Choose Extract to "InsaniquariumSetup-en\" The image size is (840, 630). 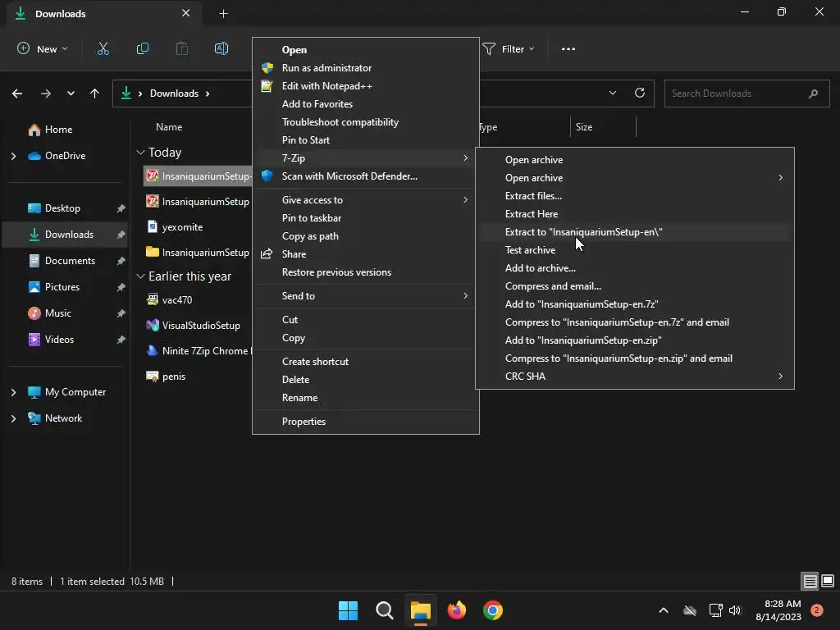tap(634, 232)
